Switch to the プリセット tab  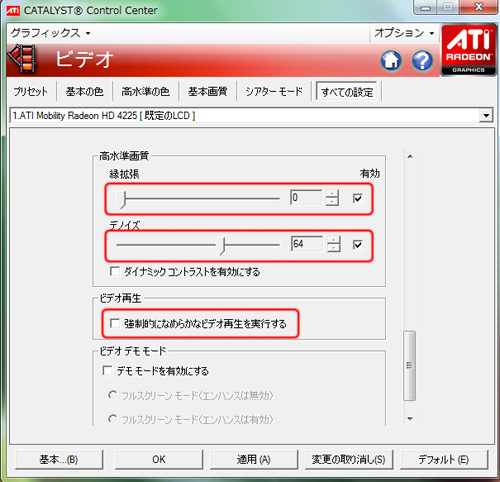(x=30, y=91)
